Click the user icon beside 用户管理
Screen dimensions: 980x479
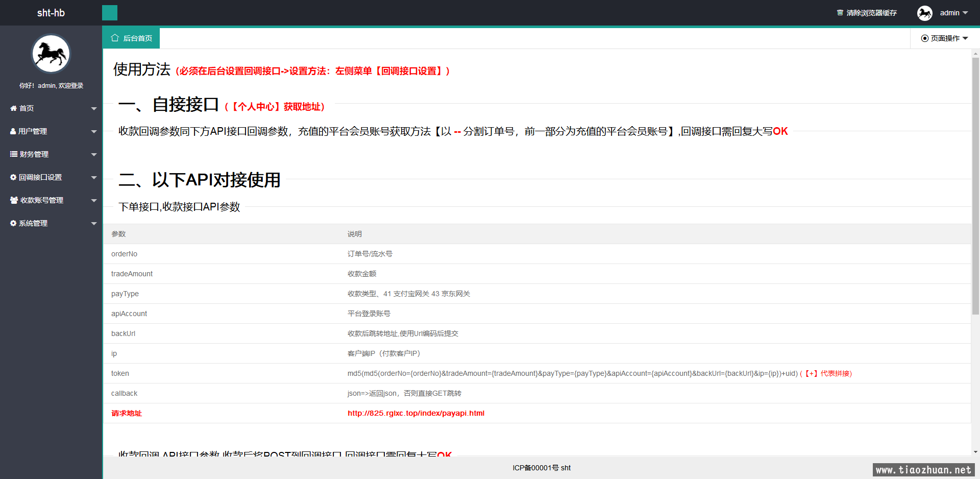click(13, 131)
